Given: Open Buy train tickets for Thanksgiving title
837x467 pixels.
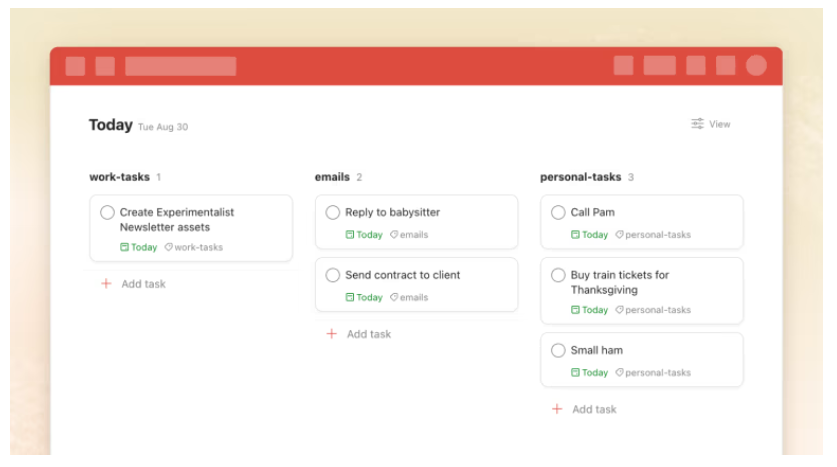Looking at the screenshot, I should 620,282.
